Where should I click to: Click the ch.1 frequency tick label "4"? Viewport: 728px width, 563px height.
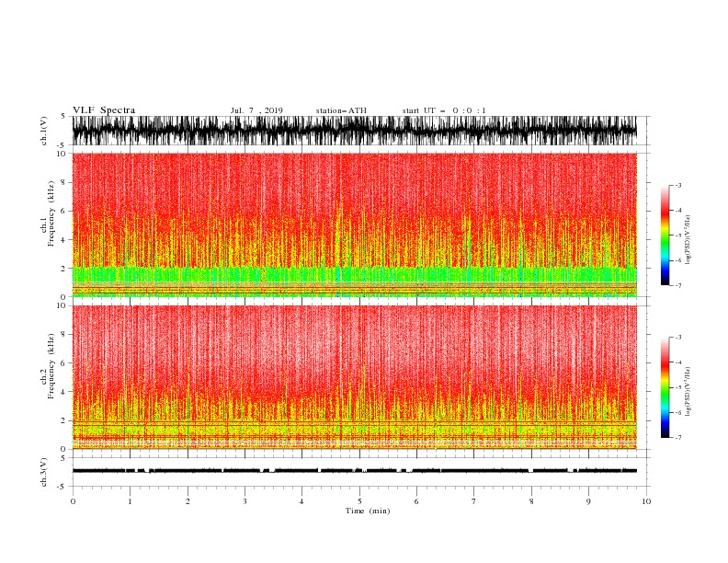tap(63, 240)
